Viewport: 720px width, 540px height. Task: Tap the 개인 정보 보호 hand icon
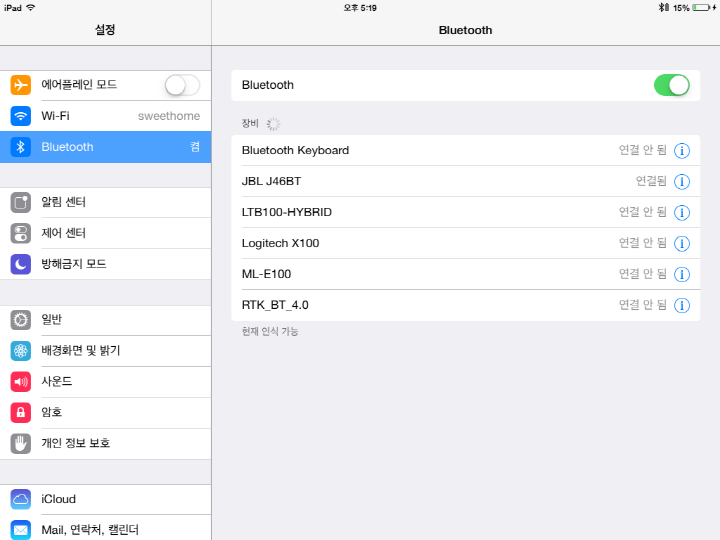click(x=21, y=444)
